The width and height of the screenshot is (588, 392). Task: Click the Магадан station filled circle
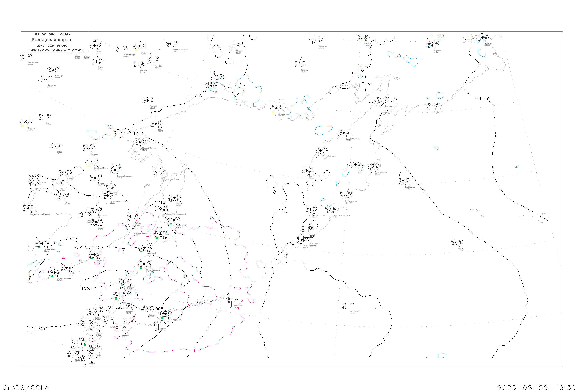click(x=276, y=109)
